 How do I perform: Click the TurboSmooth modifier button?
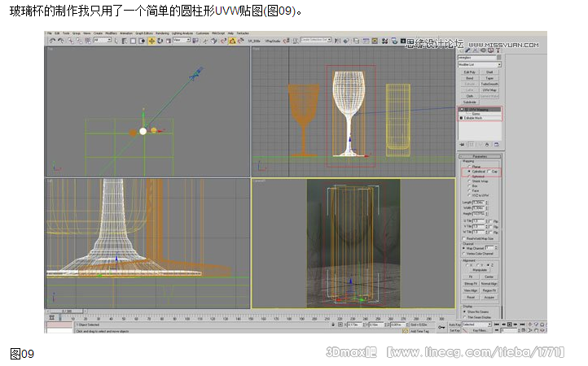coord(489,84)
